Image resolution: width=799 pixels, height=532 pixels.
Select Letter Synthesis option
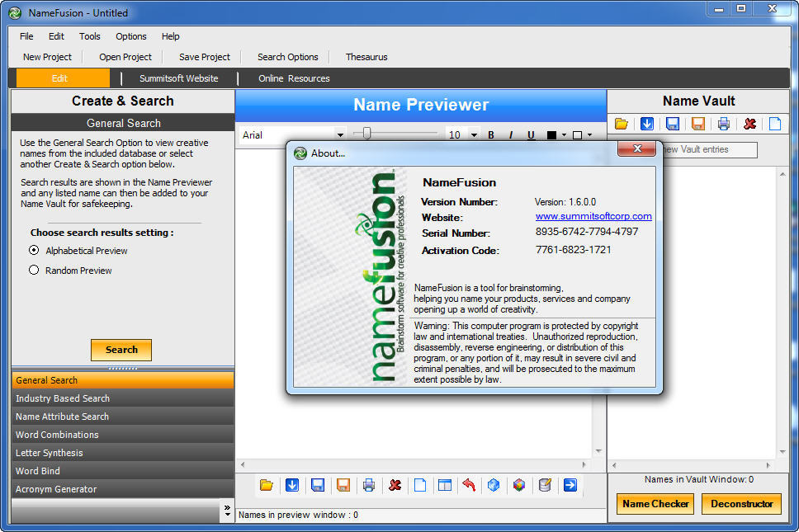(122, 453)
